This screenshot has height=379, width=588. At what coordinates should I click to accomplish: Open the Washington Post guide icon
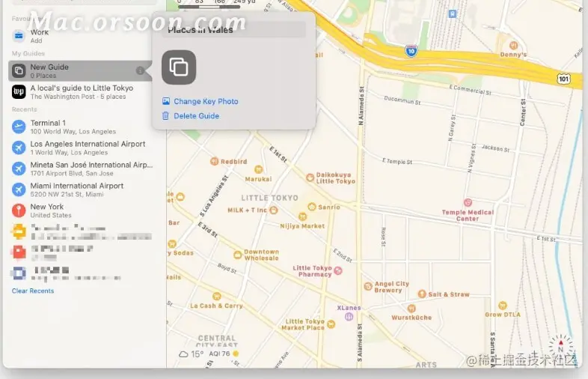coord(19,91)
